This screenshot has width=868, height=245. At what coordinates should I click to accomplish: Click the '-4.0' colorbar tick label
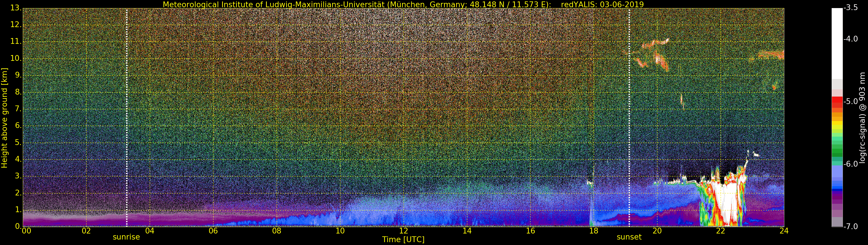coord(851,39)
